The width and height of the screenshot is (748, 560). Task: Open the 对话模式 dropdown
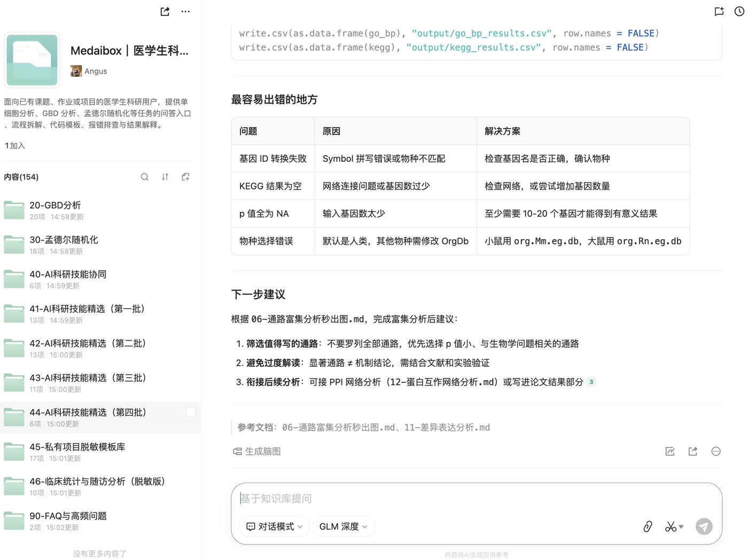click(x=274, y=526)
